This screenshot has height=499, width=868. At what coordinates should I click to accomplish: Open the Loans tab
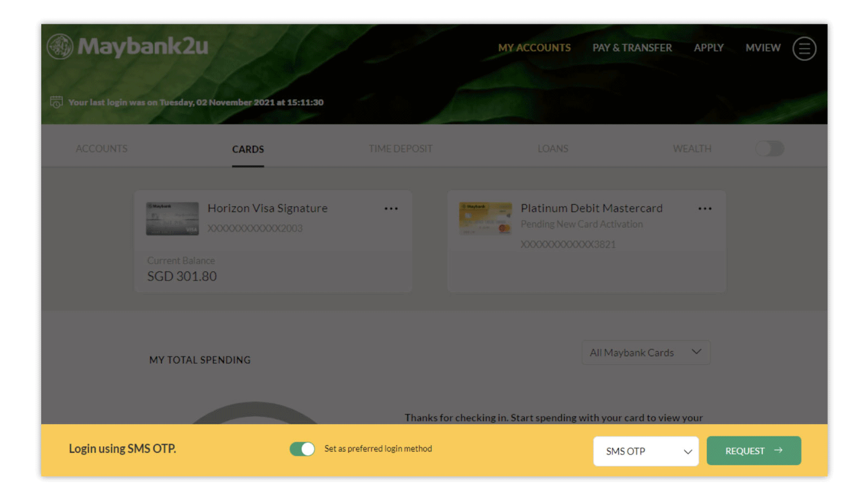[x=553, y=149]
